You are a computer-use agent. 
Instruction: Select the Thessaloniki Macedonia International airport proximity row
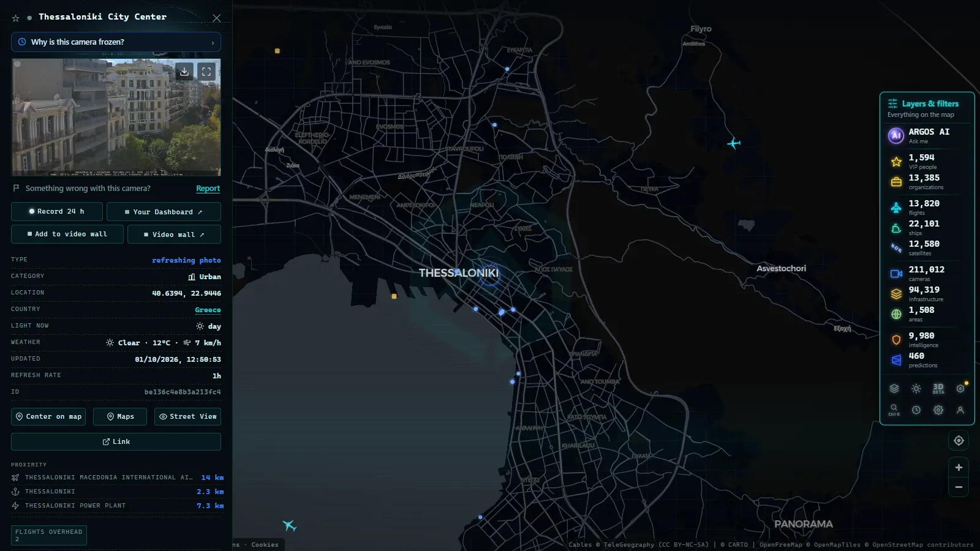tap(117, 478)
